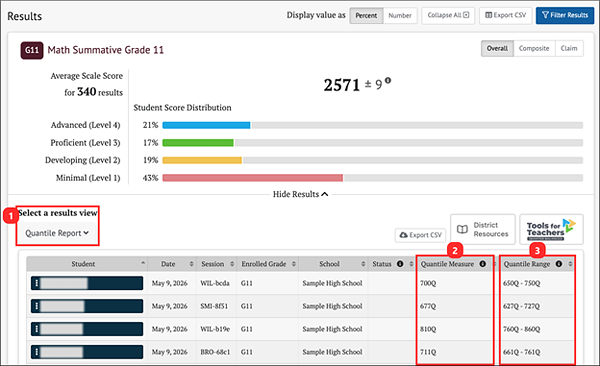
Task: Click Quantile Measure value 711Q
Action: click(428, 352)
